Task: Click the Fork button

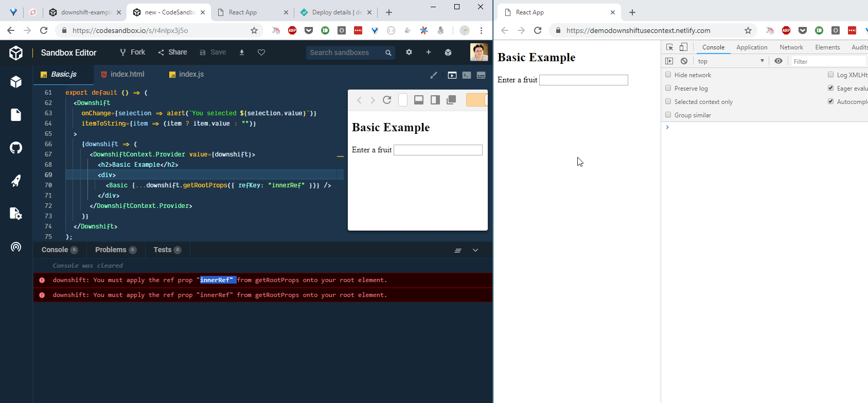Action: pyautogui.click(x=132, y=52)
